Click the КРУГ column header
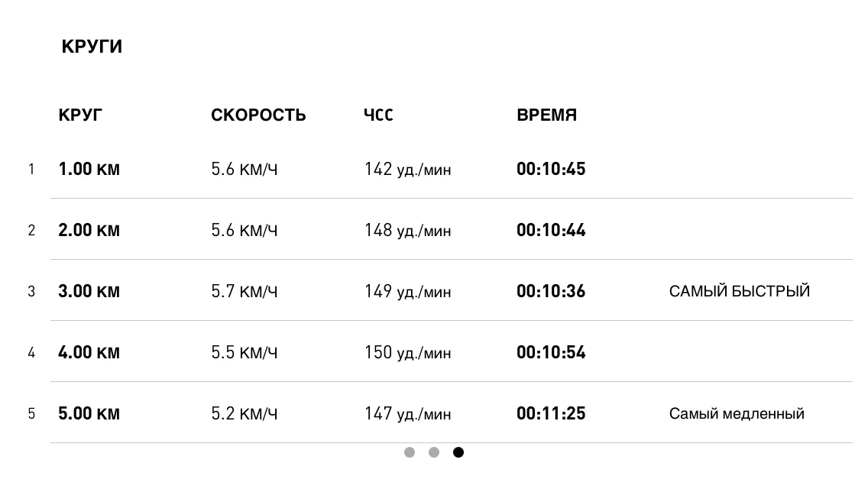This screenshot has height=489, width=868. [80, 115]
